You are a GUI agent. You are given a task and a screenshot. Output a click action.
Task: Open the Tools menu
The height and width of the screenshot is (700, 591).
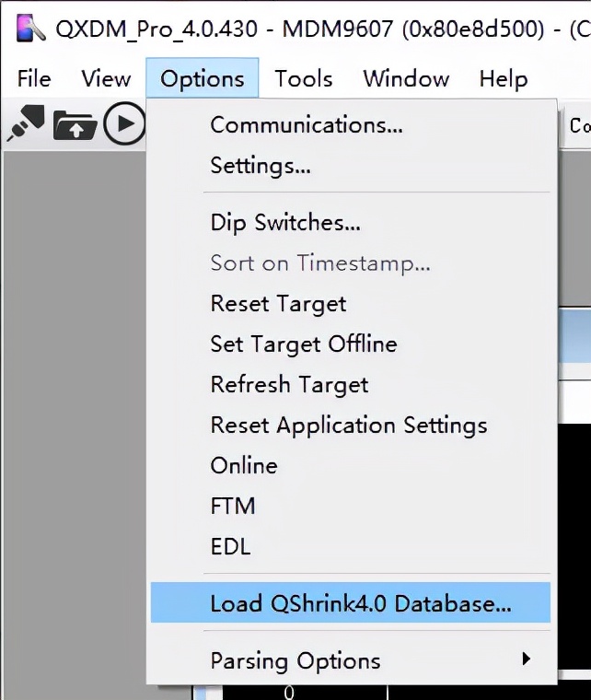tap(304, 79)
